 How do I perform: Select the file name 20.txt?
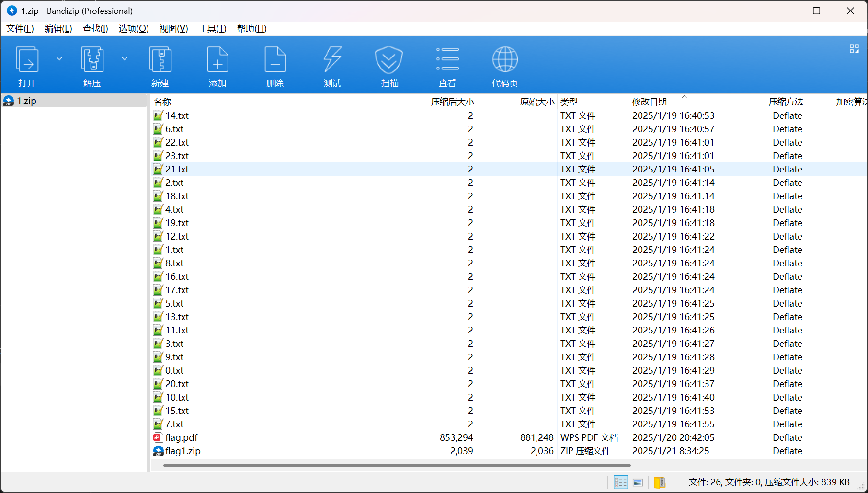point(177,384)
